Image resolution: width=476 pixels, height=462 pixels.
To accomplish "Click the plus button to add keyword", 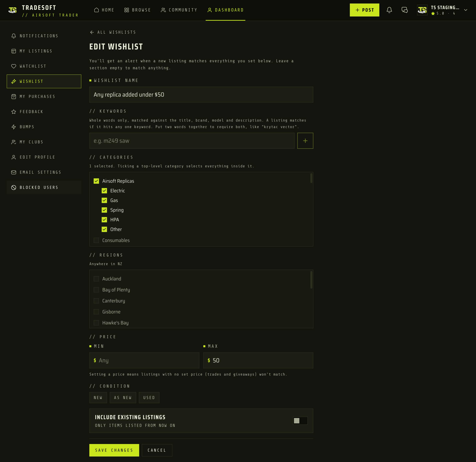I will pos(305,141).
